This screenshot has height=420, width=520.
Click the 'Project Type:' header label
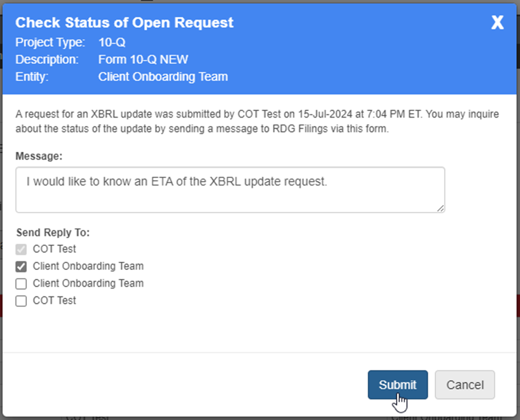pyautogui.click(x=50, y=42)
